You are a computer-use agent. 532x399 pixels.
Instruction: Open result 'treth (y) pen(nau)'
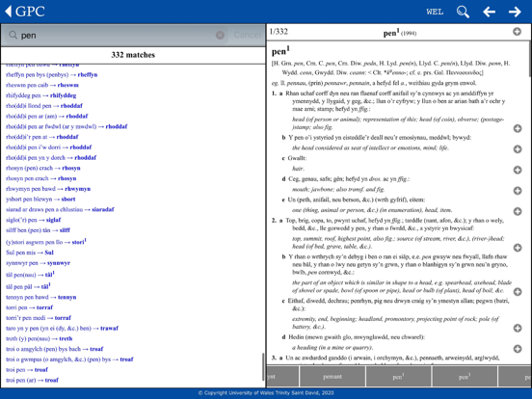point(39,338)
